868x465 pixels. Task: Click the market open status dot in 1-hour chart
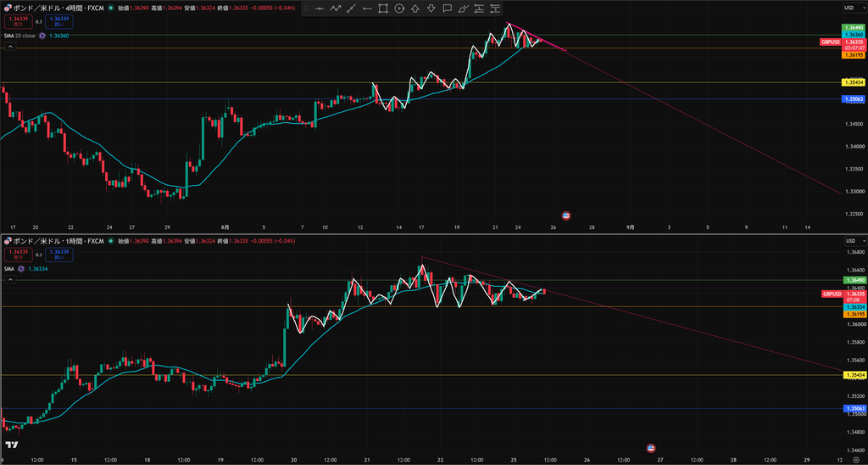[x=111, y=241]
